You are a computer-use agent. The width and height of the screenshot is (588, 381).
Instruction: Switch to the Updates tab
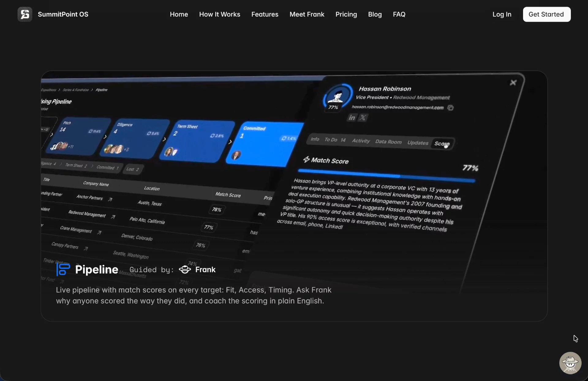418,143
